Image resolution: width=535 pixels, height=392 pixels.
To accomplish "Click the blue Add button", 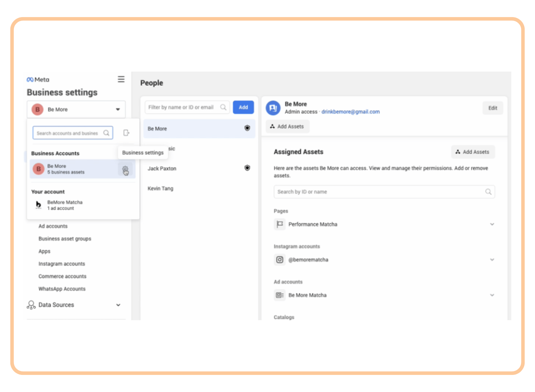I will (243, 107).
